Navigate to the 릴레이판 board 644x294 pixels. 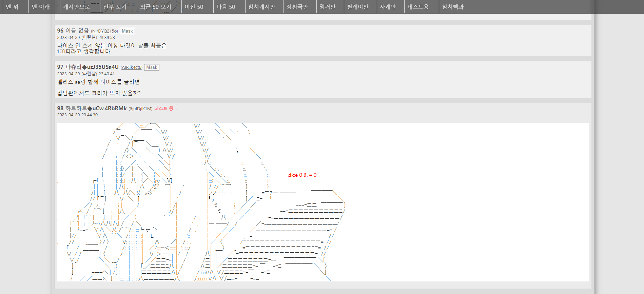(358, 7)
